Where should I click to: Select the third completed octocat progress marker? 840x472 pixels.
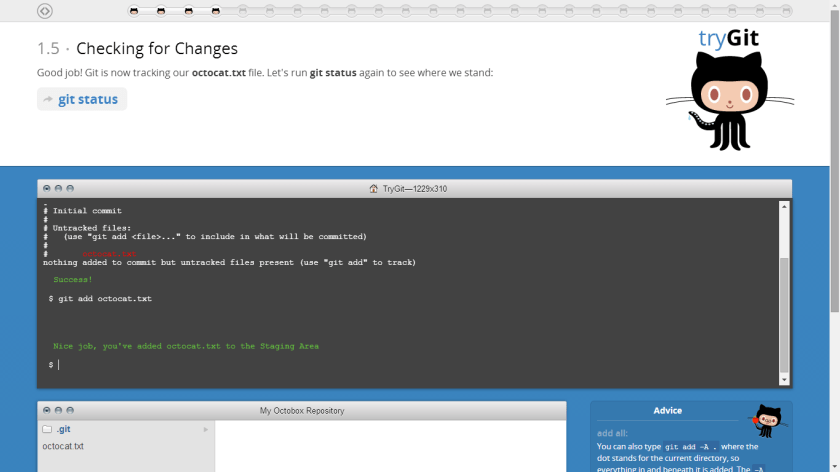pyautogui.click(x=189, y=11)
